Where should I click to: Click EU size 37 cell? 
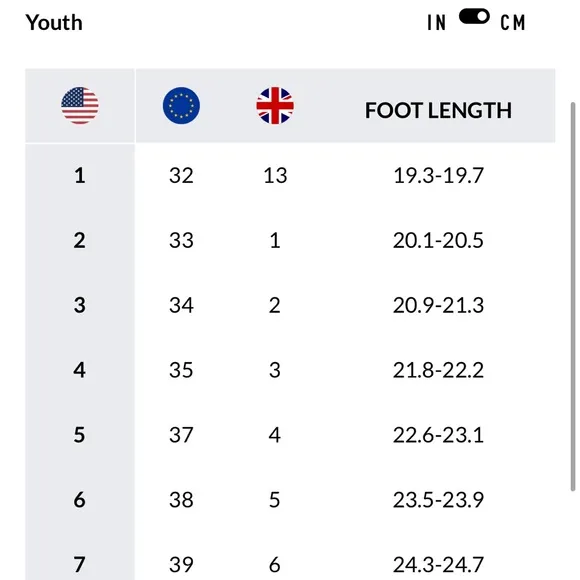click(181, 435)
